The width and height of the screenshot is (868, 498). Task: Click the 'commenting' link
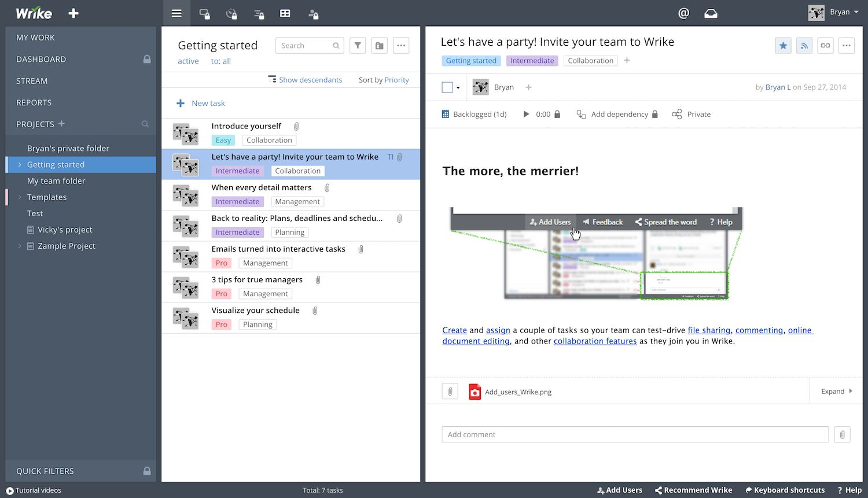pos(759,330)
